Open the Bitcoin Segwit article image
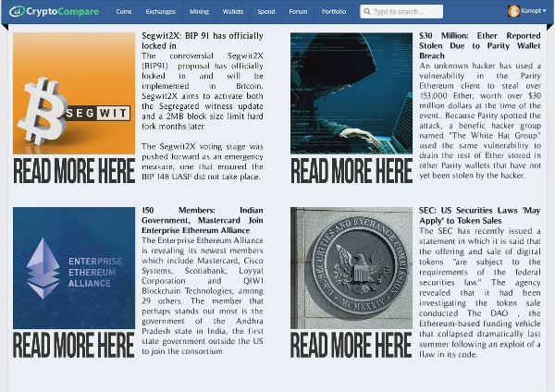The image size is (555, 392). 74,93
